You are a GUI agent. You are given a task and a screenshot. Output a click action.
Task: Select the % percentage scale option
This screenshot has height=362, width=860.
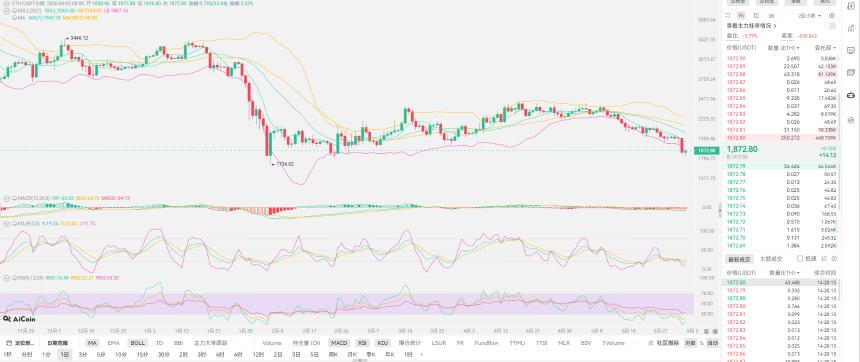point(701,343)
